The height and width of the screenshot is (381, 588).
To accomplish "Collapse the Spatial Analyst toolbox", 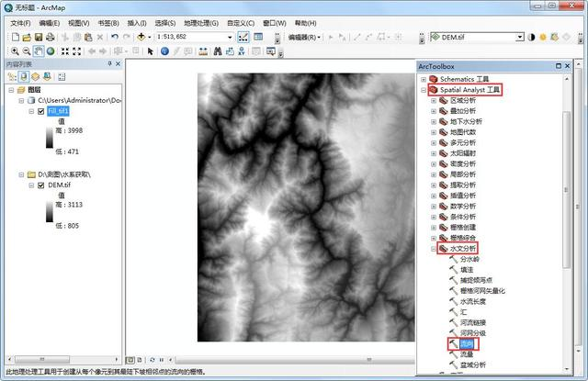I will (x=424, y=90).
